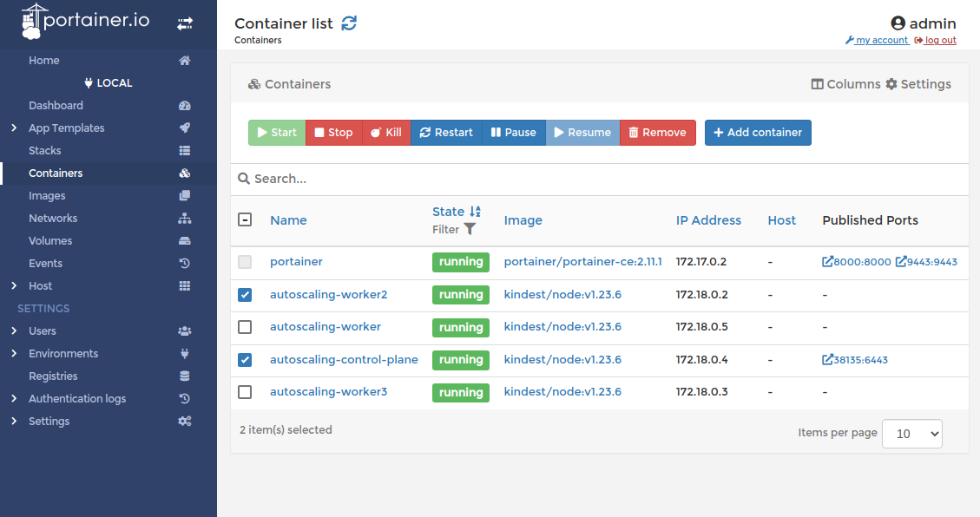Image resolution: width=980 pixels, height=517 pixels.
Task: Stop the selected containers
Action: point(333,133)
